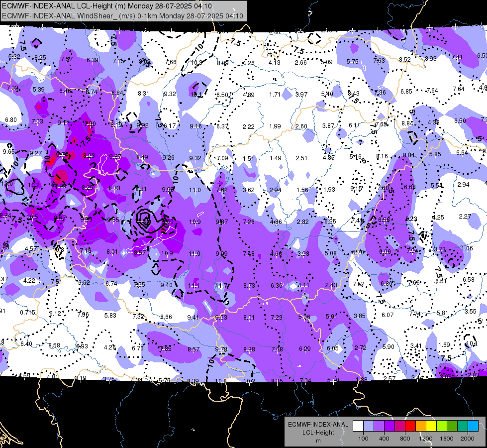Click the map value 8.52
Image resolution: width=487 pixels, height=448 pixels.
(x=405, y=59)
